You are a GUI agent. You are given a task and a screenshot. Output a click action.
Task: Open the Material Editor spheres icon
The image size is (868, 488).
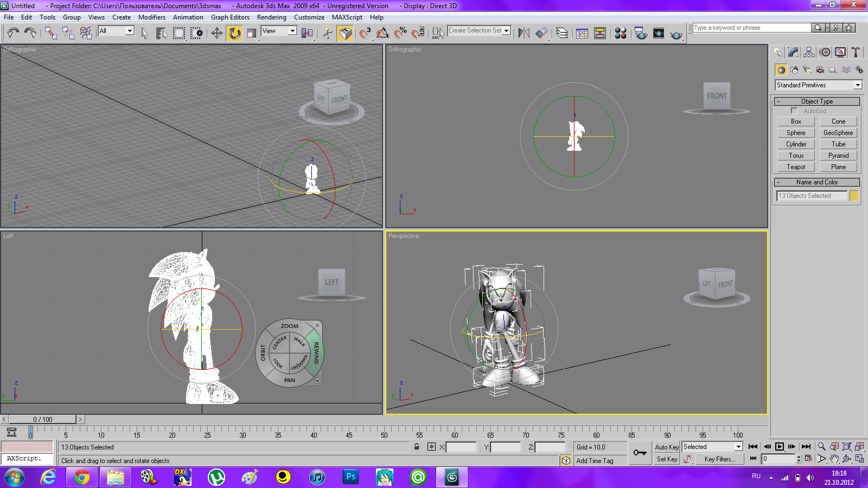(x=621, y=33)
